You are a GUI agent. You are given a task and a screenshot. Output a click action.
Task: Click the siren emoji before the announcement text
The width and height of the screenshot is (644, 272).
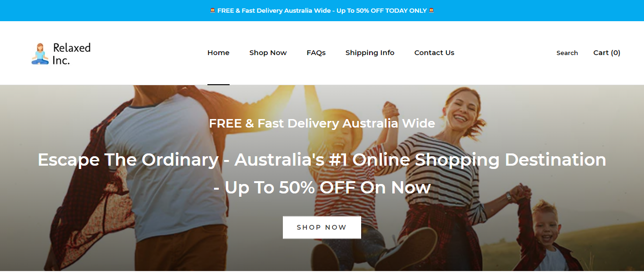213,10
